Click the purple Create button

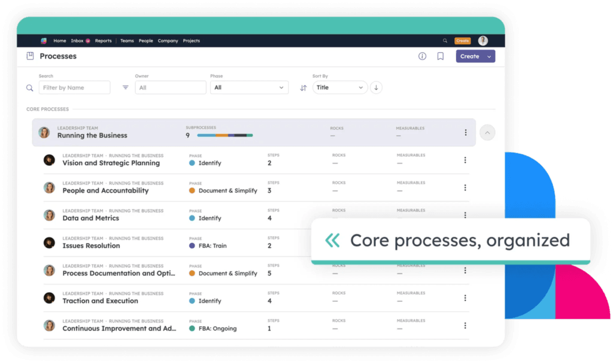pyautogui.click(x=475, y=56)
